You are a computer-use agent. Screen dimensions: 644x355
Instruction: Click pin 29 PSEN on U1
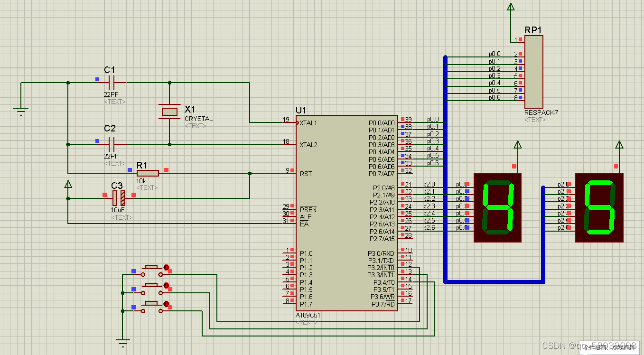click(289, 209)
